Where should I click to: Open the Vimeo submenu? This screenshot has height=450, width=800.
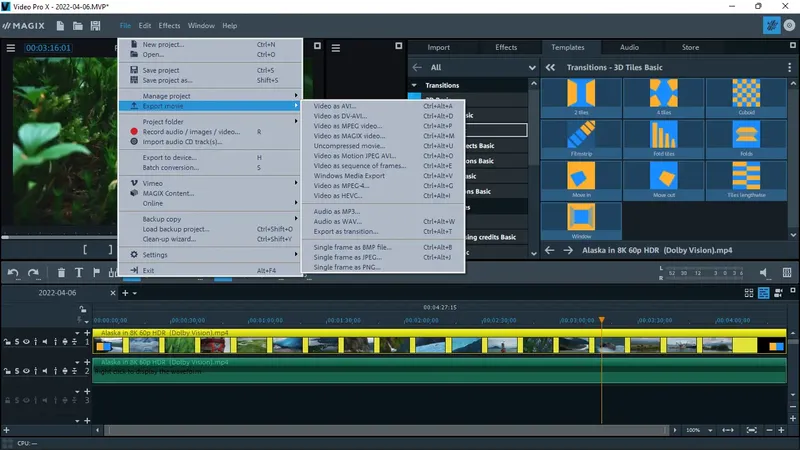(210, 183)
